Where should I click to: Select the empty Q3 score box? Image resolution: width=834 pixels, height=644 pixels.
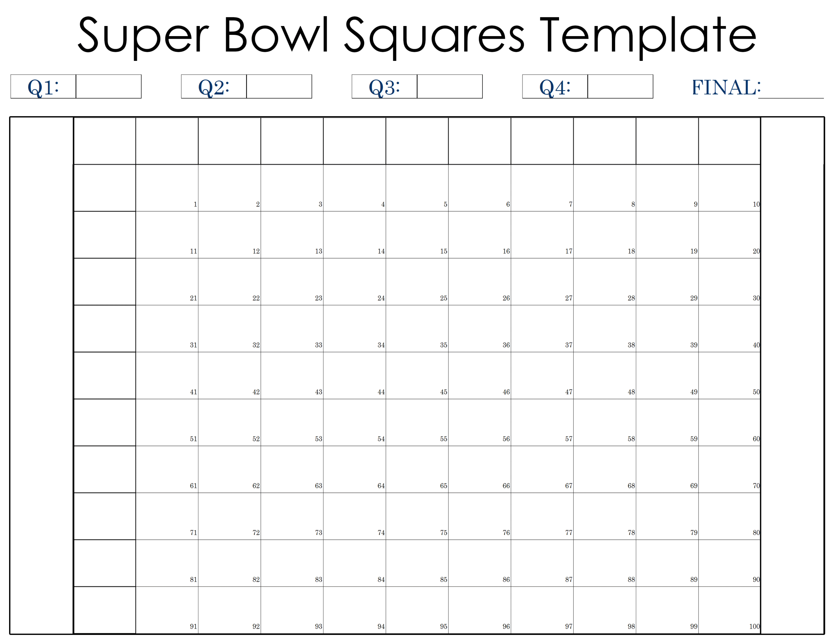(450, 87)
